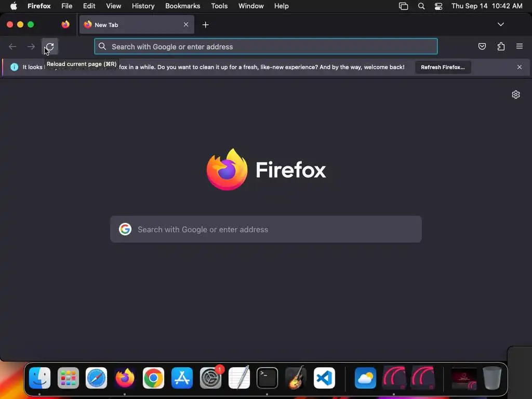
Task: Click the Reload current page button
Action: pyautogui.click(x=50, y=46)
